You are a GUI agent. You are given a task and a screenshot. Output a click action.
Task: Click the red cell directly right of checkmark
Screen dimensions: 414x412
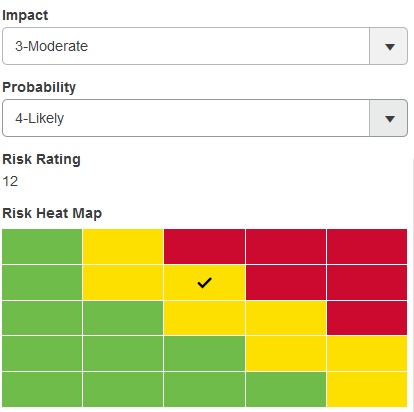[x=286, y=283]
